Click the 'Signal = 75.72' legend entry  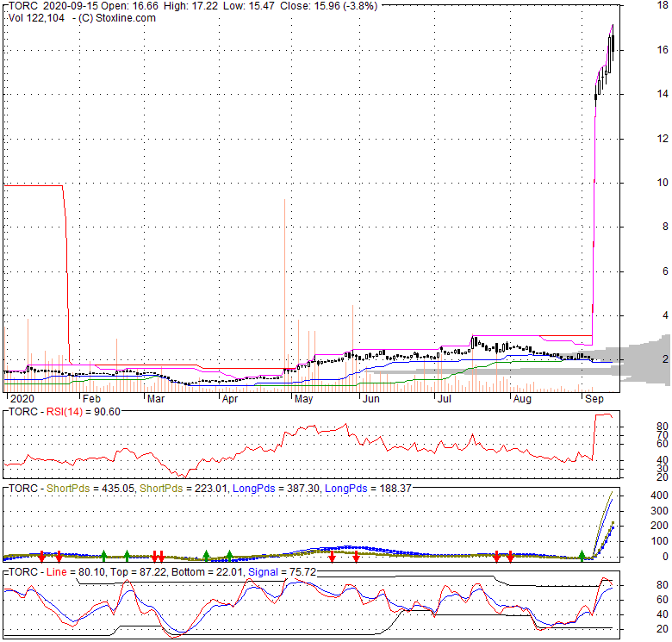(282, 572)
